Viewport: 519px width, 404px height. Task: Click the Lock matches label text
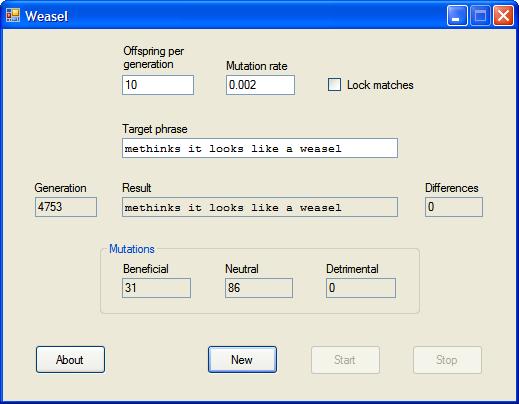(380, 85)
